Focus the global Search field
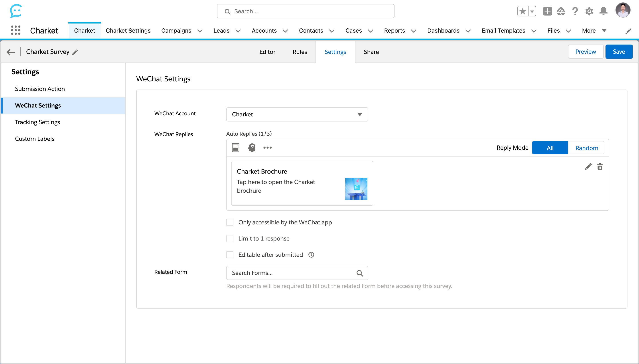The height and width of the screenshot is (364, 639). coord(306,11)
